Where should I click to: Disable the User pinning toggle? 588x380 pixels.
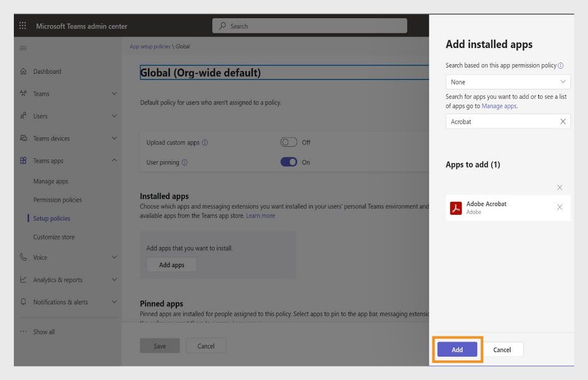[x=289, y=162]
